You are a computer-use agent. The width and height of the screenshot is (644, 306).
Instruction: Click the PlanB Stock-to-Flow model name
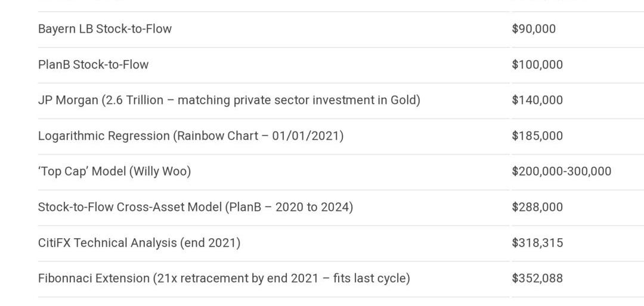tap(93, 64)
